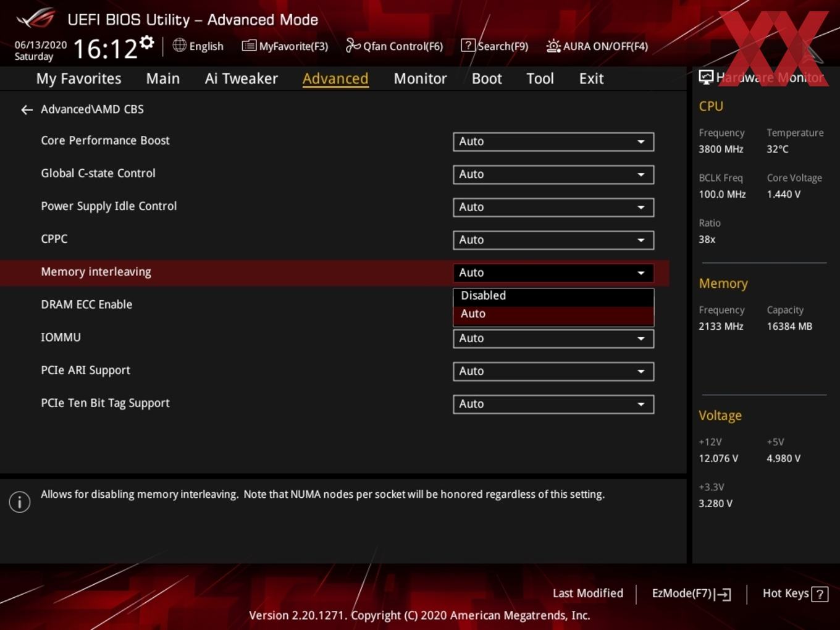Click the 1.440 V core voltage value
The height and width of the screenshot is (630, 840).
coord(784,195)
